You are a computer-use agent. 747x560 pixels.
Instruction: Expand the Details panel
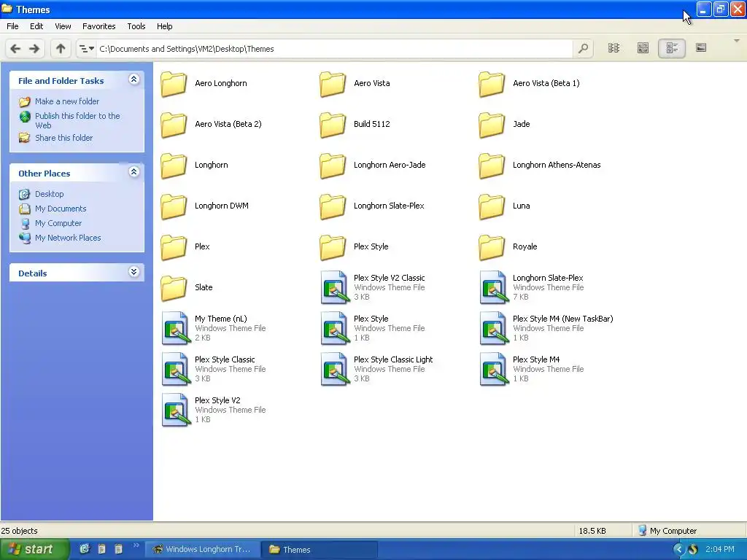pyautogui.click(x=134, y=272)
